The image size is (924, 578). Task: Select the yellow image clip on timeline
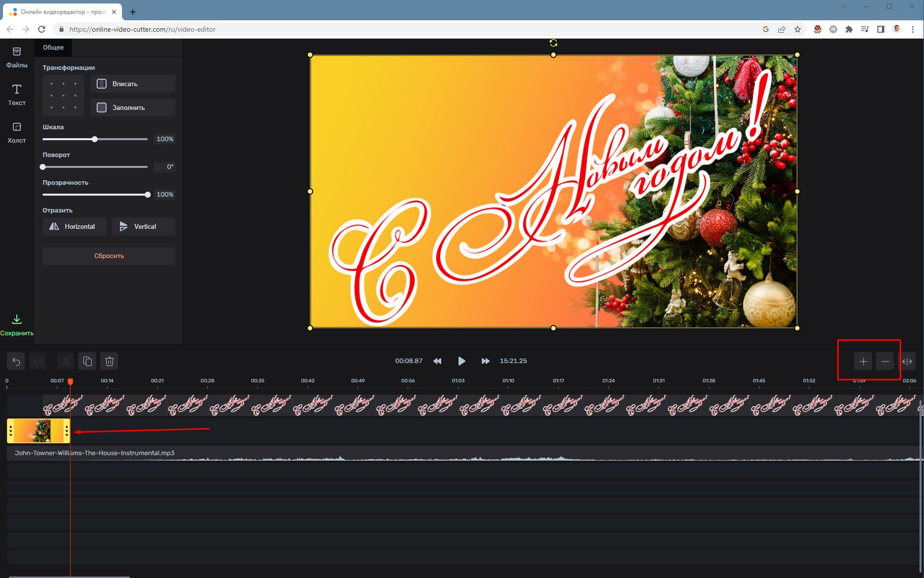tap(39, 430)
